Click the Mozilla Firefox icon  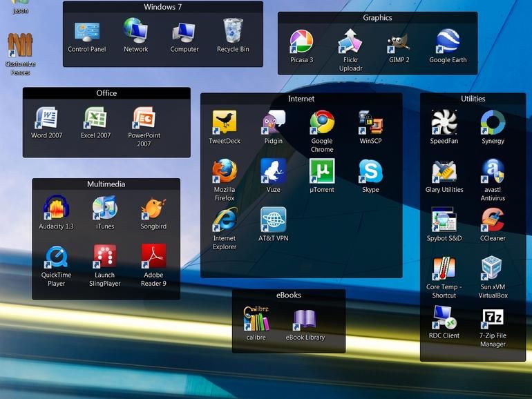[x=225, y=171]
